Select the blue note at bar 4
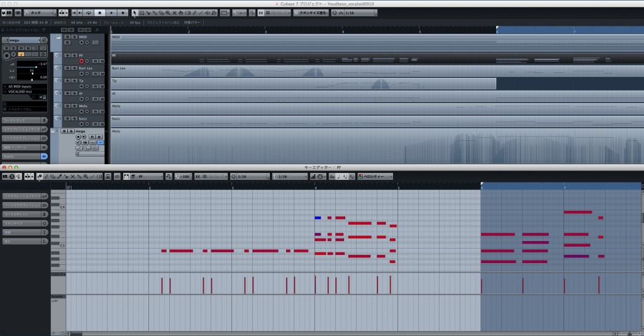 [318, 218]
